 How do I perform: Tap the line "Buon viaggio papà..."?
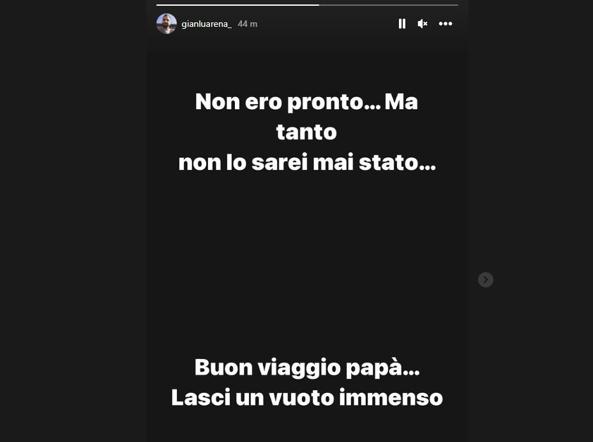307,368
